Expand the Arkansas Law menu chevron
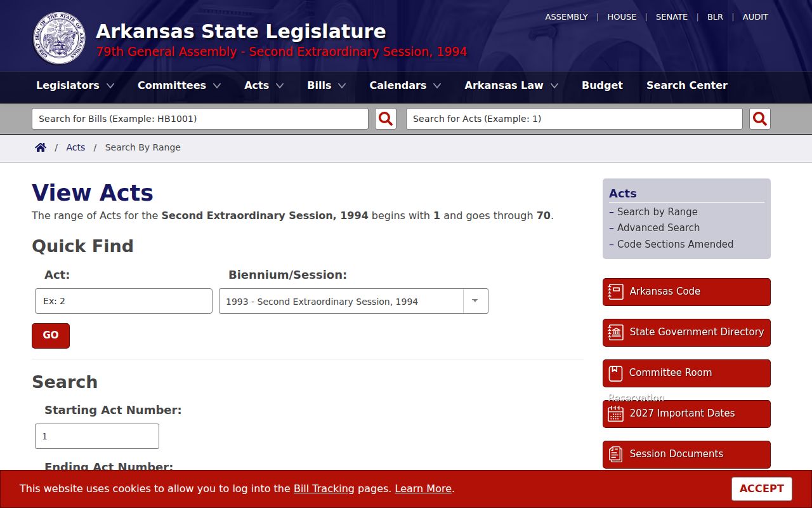 pos(554,86)
